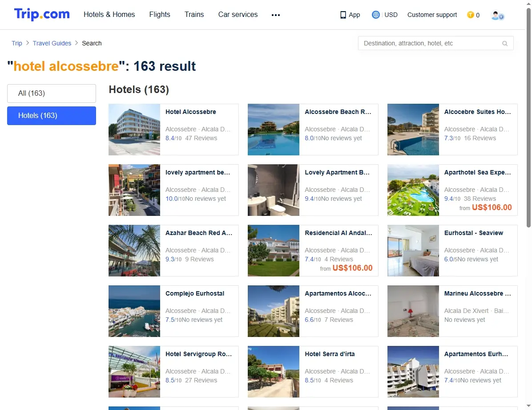Screen dimensions: 532x410
Task: Open Azahar Beach Red A... title
Action: [199, 233]
